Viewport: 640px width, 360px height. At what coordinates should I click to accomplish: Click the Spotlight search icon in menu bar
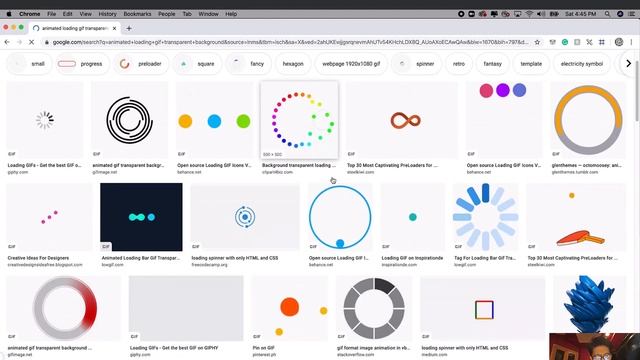point(607,14)
